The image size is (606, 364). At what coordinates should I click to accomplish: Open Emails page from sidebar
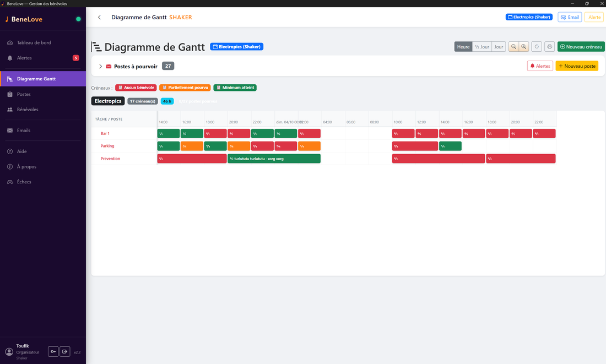[43, 130]
